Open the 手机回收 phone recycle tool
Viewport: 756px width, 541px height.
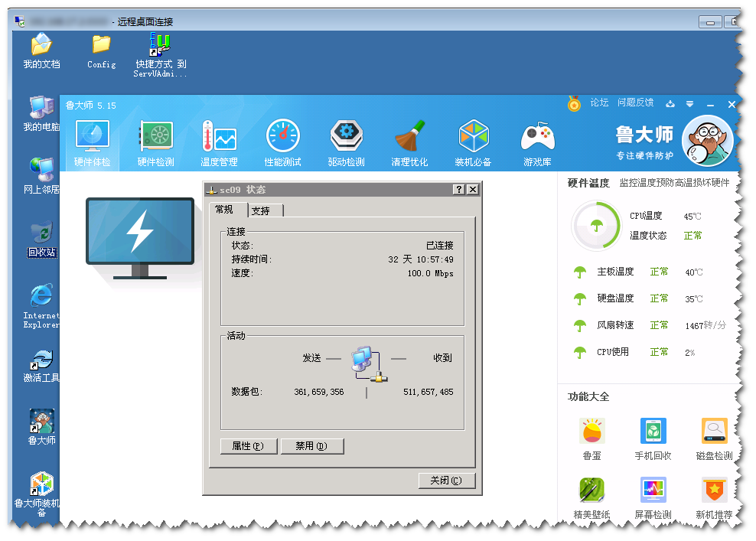[x=653, y=432]
